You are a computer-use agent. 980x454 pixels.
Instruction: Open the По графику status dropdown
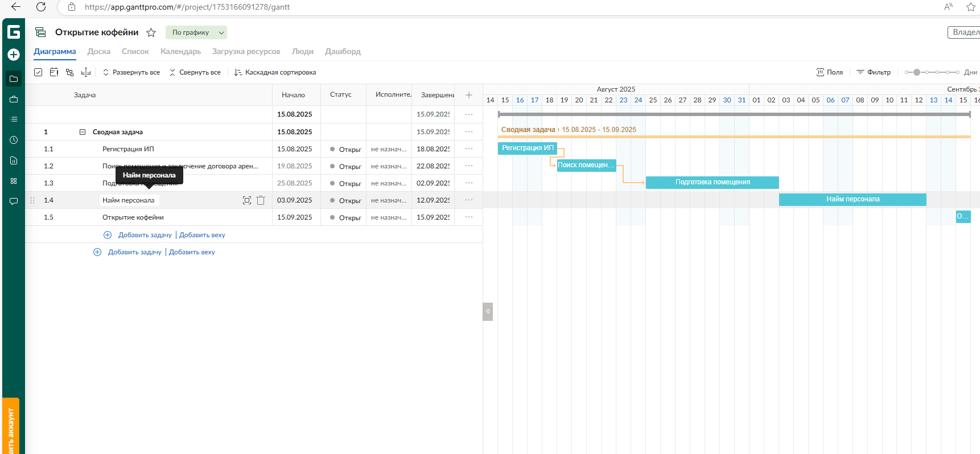click(196, 32)
